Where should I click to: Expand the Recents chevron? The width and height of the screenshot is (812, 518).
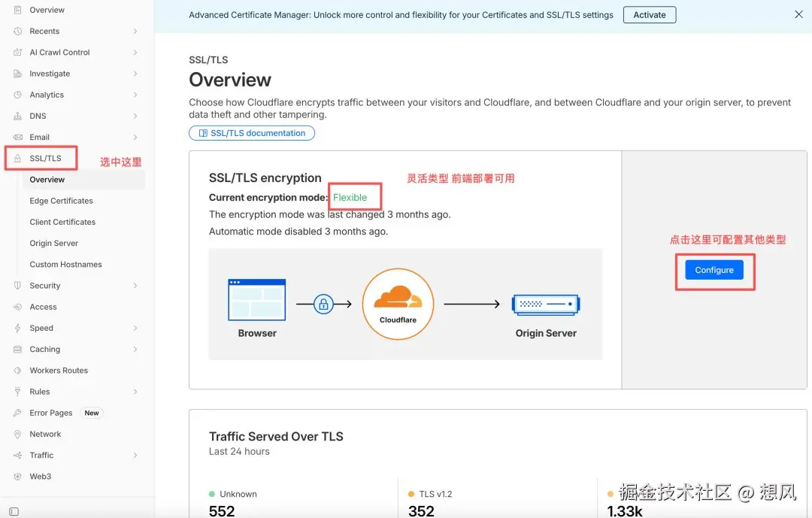[135, 31]
